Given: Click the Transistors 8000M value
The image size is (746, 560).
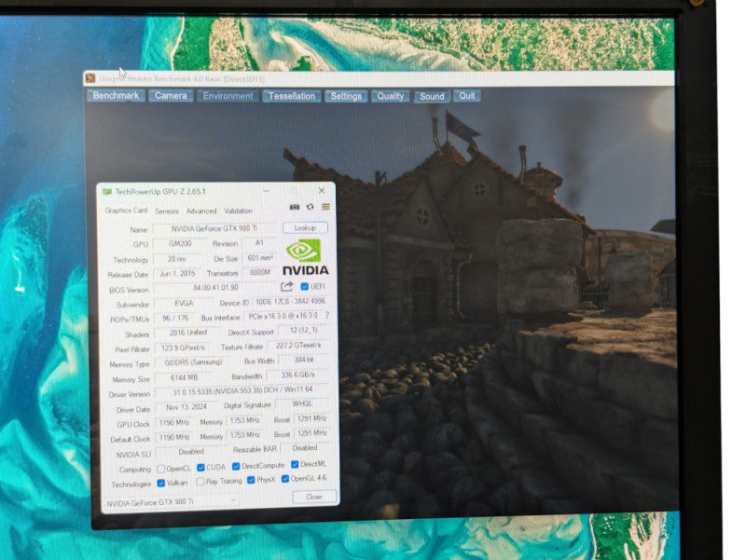Looking at the screenshot, I should point(260,272).
